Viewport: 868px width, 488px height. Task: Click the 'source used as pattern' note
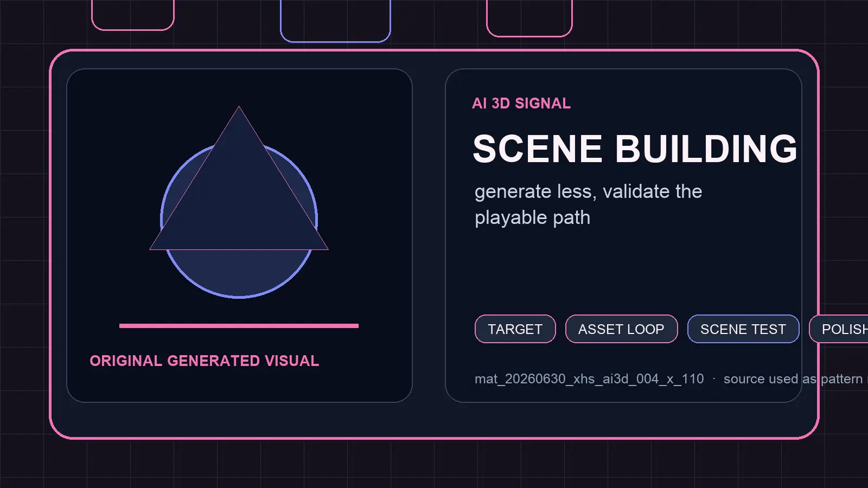pyautogui.click(x=793, y=379)
